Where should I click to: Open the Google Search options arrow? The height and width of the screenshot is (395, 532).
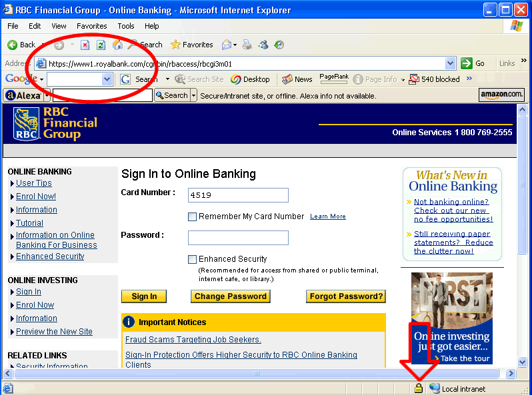[x=167, y=79]
